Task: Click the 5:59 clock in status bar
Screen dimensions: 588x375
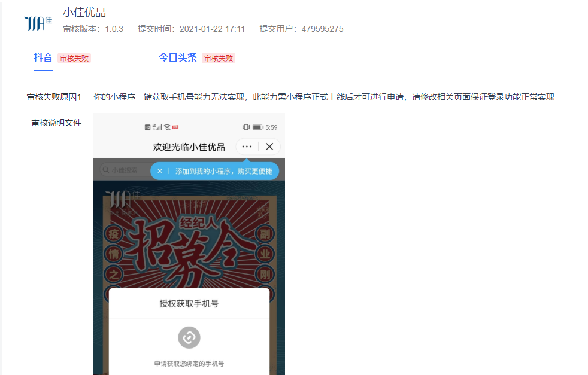Action: tap(271, 127)
